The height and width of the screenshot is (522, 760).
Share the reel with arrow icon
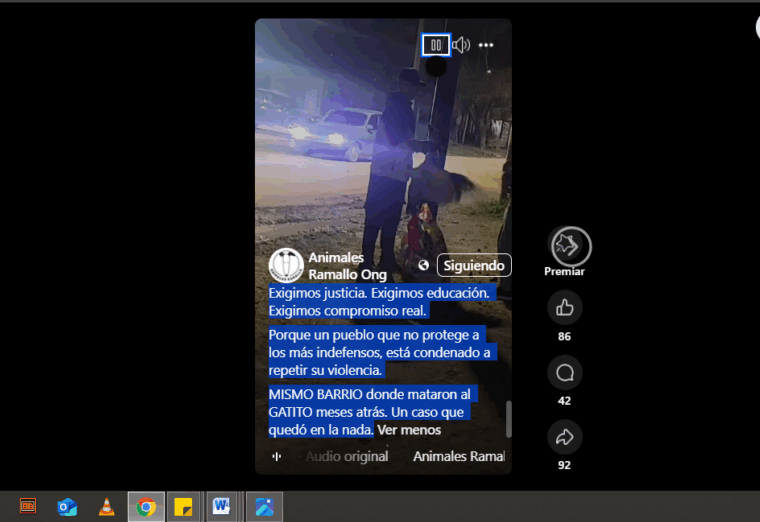[x=565, y=437]
